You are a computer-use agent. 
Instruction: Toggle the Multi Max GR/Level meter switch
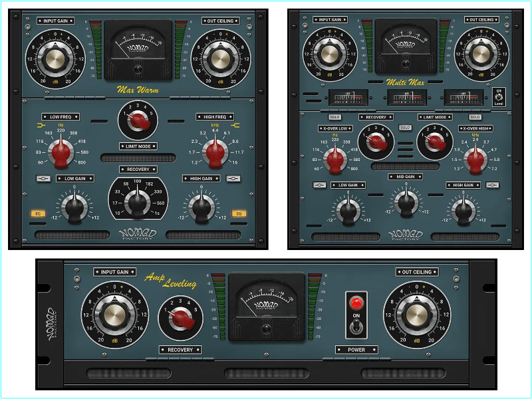pyautogui.click(x=499, y=97)
